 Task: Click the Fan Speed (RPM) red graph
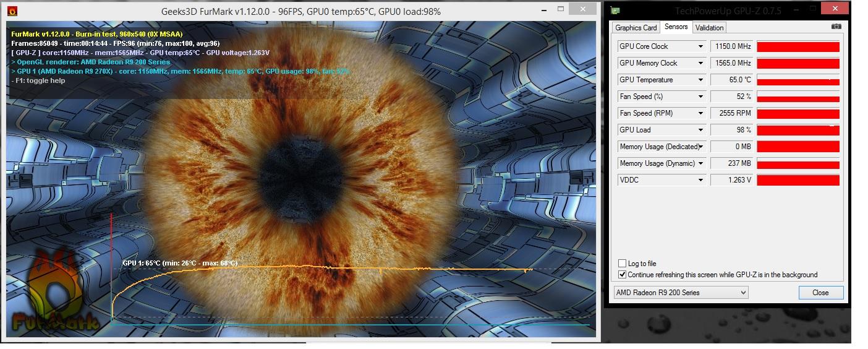(x=798, y=113)
